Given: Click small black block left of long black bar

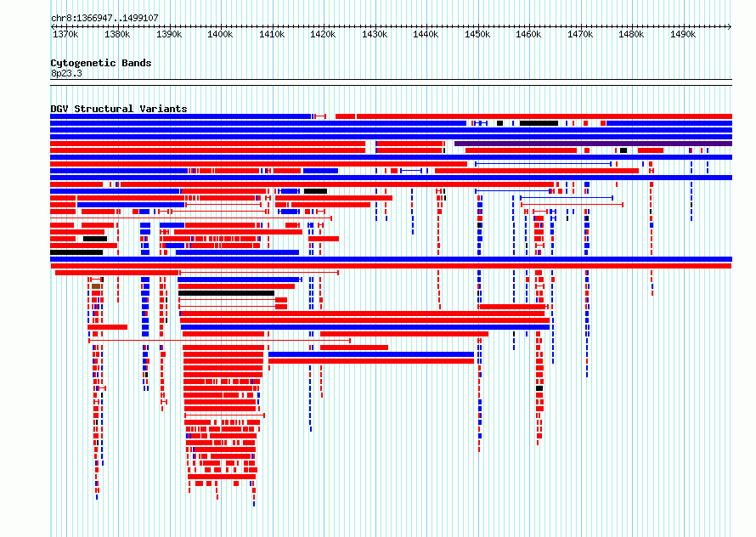Looking at the screenshot, I should [500, 123].
